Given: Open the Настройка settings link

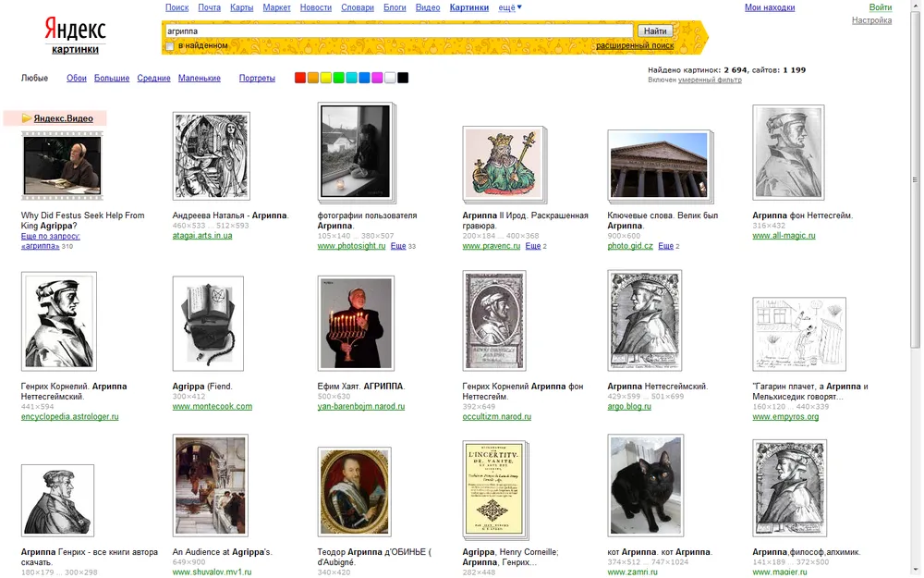Looking at the screenshot, I should [x=871, y=20].
